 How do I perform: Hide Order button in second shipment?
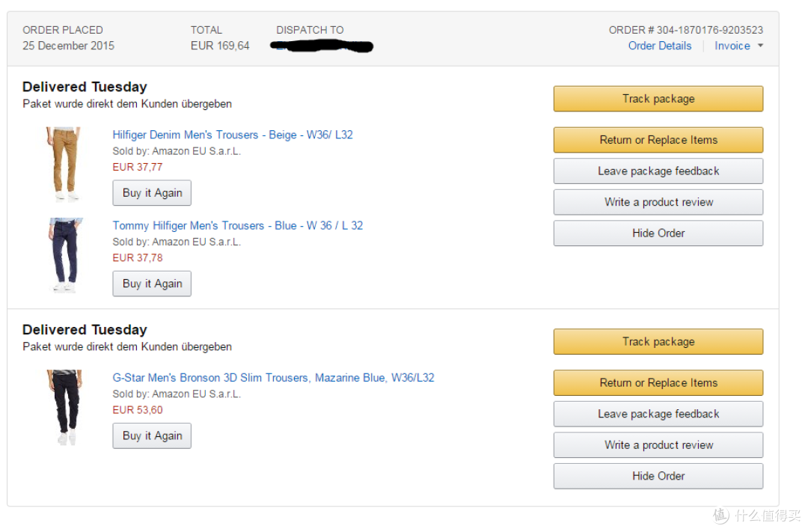pyautogui.click(x=658, y=476)
